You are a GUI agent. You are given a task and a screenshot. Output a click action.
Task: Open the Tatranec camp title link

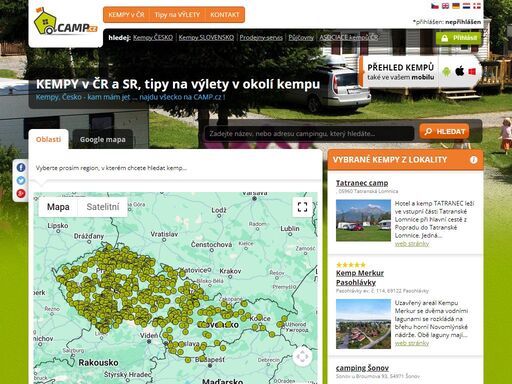pyautogui.click(x=362, y=183)
